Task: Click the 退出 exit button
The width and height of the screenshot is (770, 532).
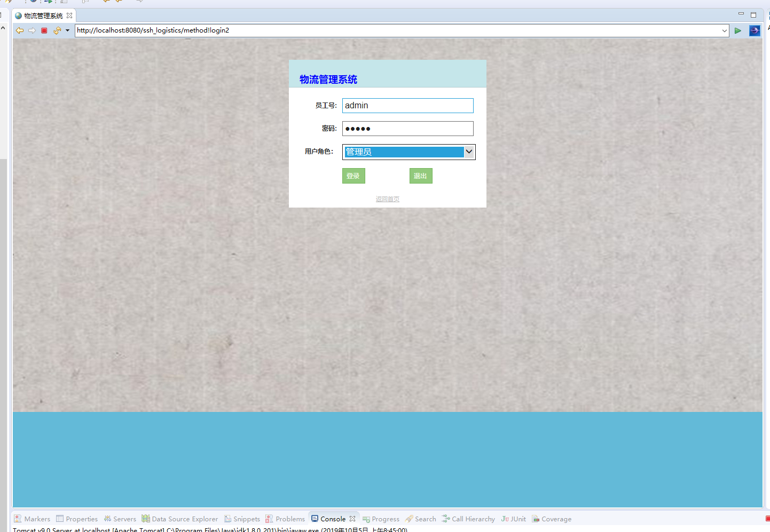Action: (421, 176)
